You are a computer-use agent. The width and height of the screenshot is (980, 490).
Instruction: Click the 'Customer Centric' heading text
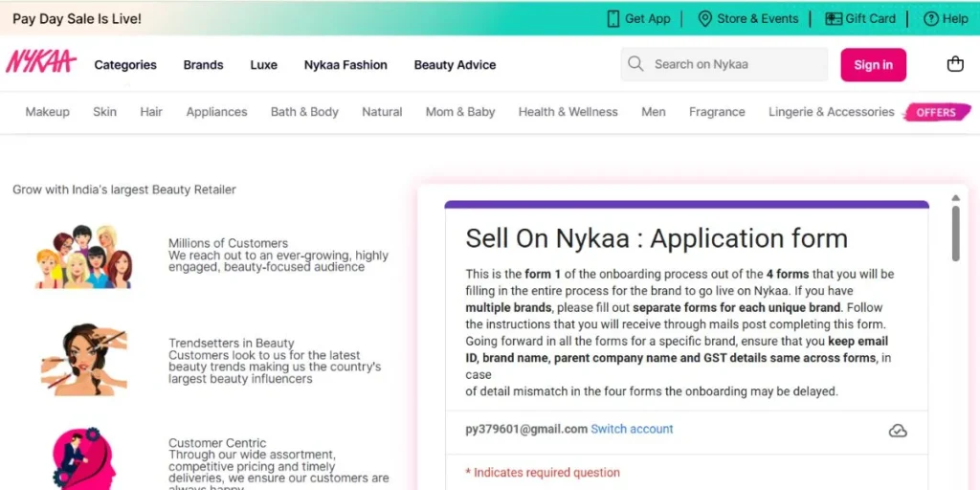(217, 443)
